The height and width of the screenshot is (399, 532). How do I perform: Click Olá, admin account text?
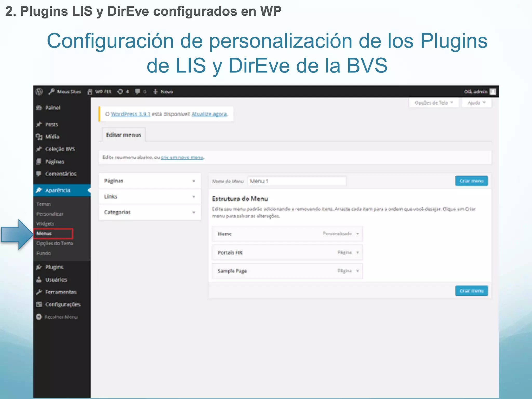[475, 91]
